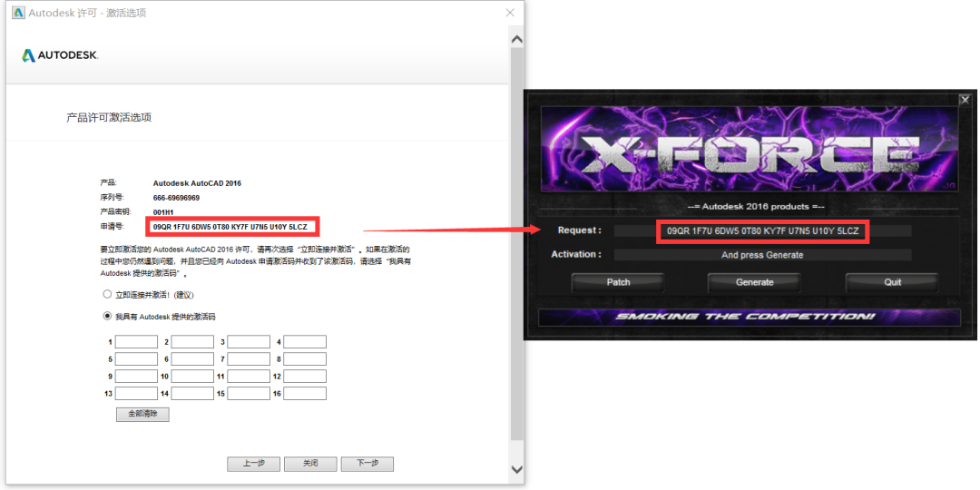
Task: Go back with the 上一步 button
Action: (x=253, y=464)
